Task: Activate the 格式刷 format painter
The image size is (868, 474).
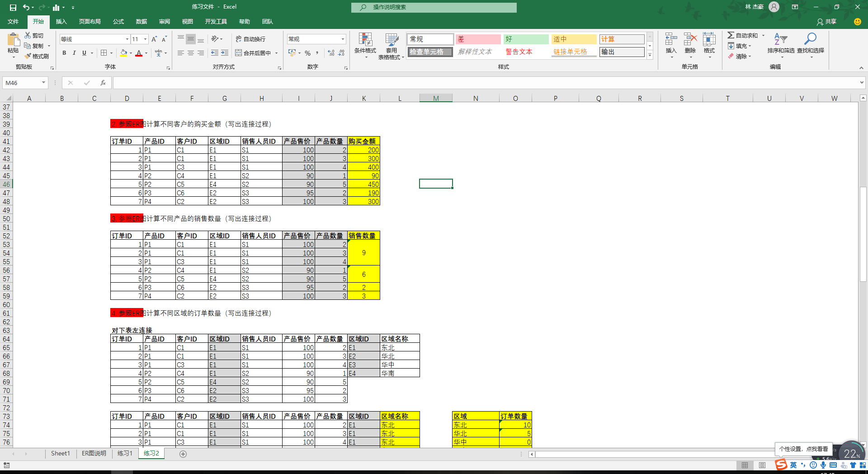Action: [x=37, y=56]
